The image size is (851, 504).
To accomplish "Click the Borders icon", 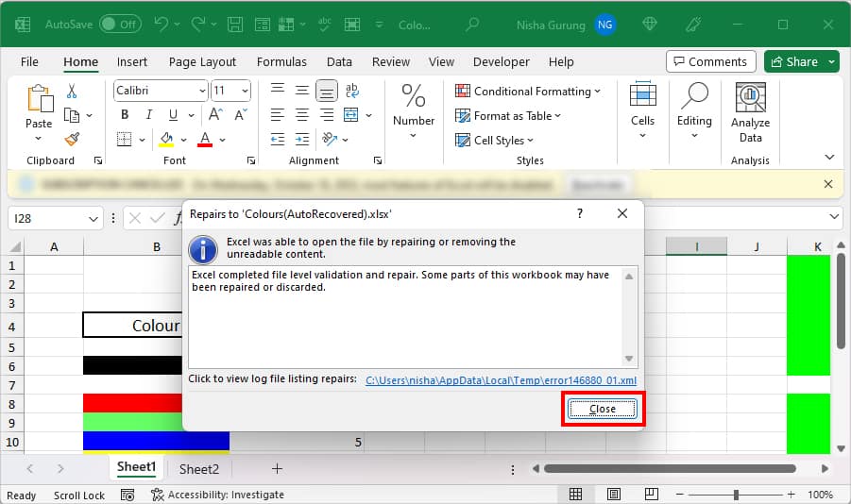I will click(125, 140).
